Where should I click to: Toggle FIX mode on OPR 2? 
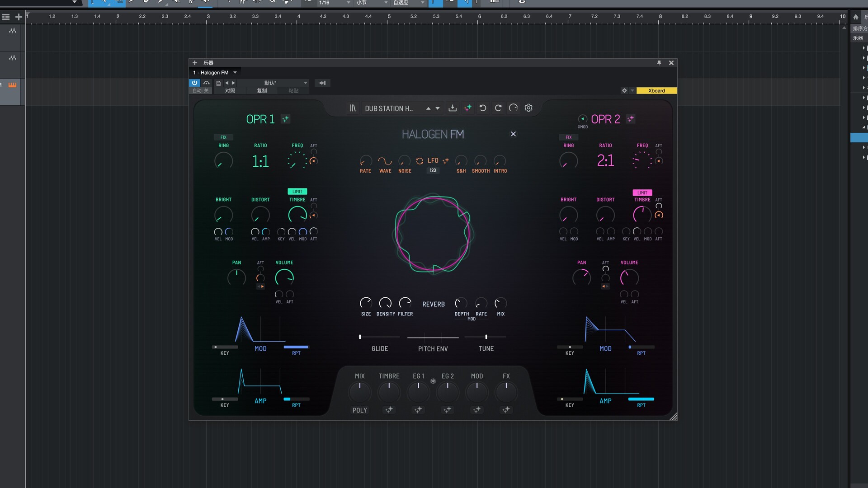tap(568, 137)
